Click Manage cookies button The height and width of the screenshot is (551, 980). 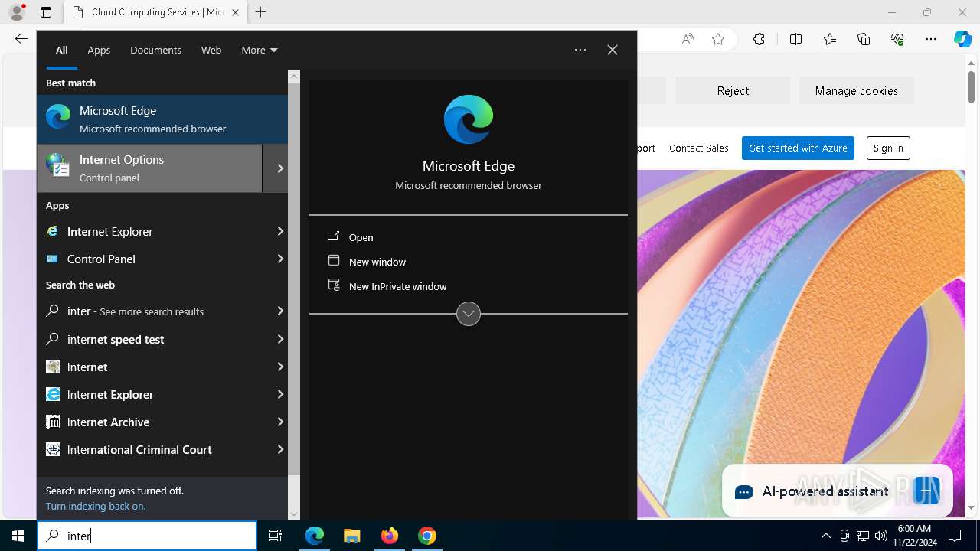pos(856,90)
